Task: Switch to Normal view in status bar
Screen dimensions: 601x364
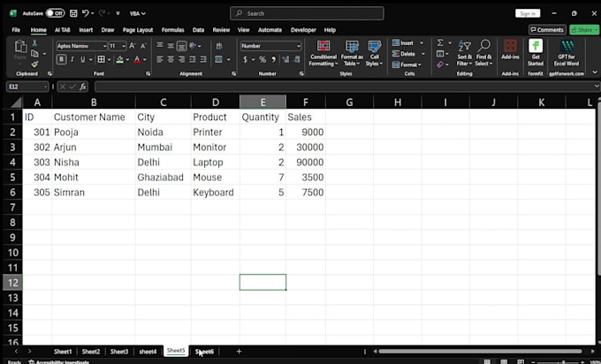Action: [487, 361]
